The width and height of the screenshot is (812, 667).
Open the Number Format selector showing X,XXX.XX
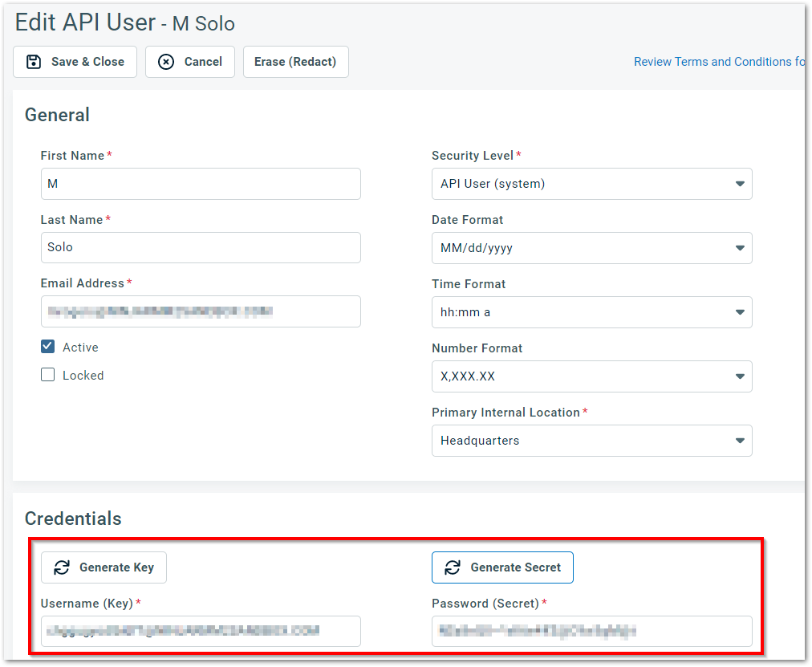coord(592,376)
